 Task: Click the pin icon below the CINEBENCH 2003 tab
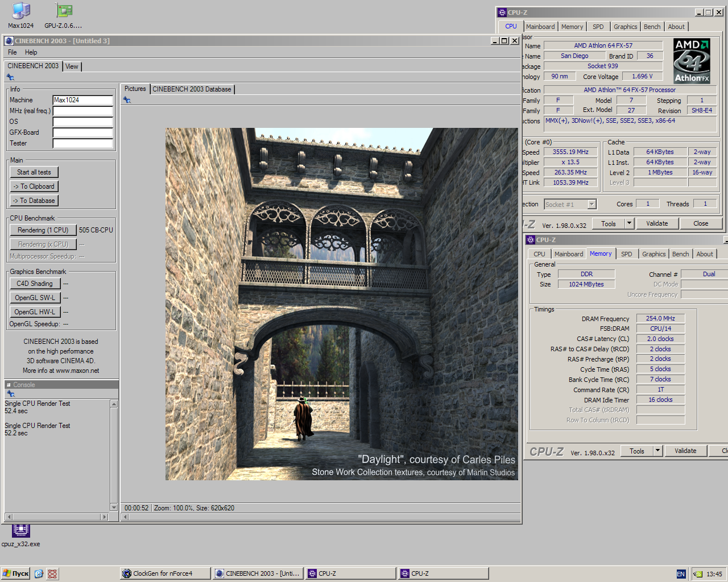pos(10,77)
